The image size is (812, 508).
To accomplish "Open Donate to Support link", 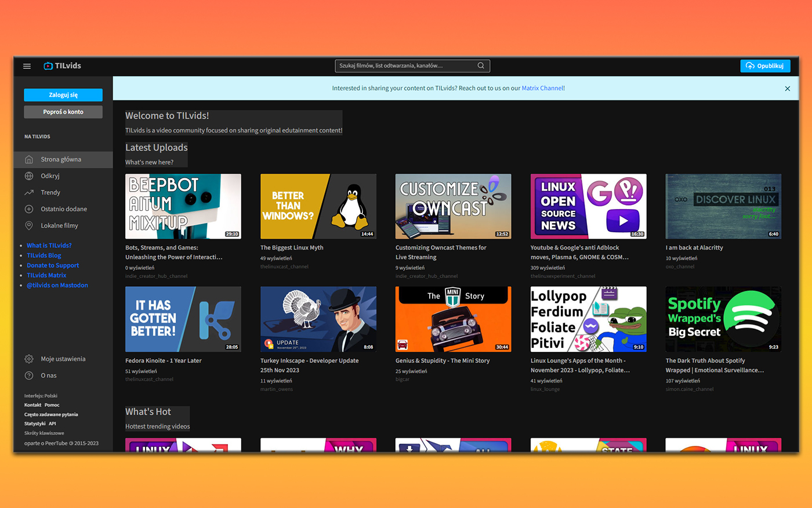I will (x=52, y=265).
